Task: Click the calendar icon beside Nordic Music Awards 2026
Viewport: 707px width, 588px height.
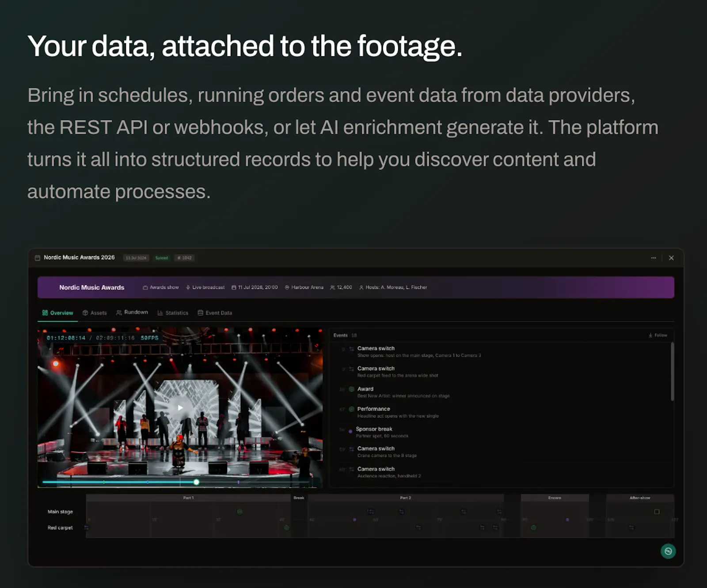Action: coord(38,258)
